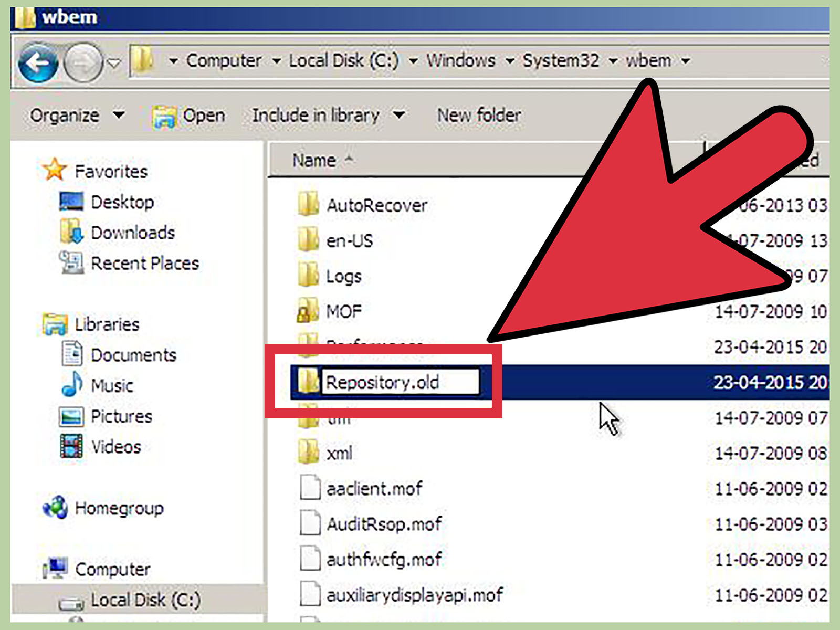Click the folder icon in address bar
Viewport: 840px width, 630px height.
[x=142, y=60]
